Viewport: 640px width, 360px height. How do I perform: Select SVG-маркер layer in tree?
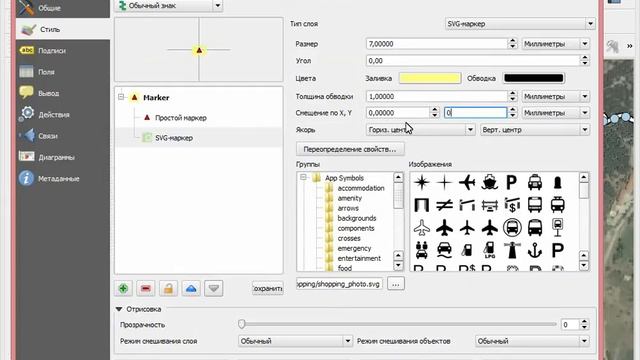point(174,138)
